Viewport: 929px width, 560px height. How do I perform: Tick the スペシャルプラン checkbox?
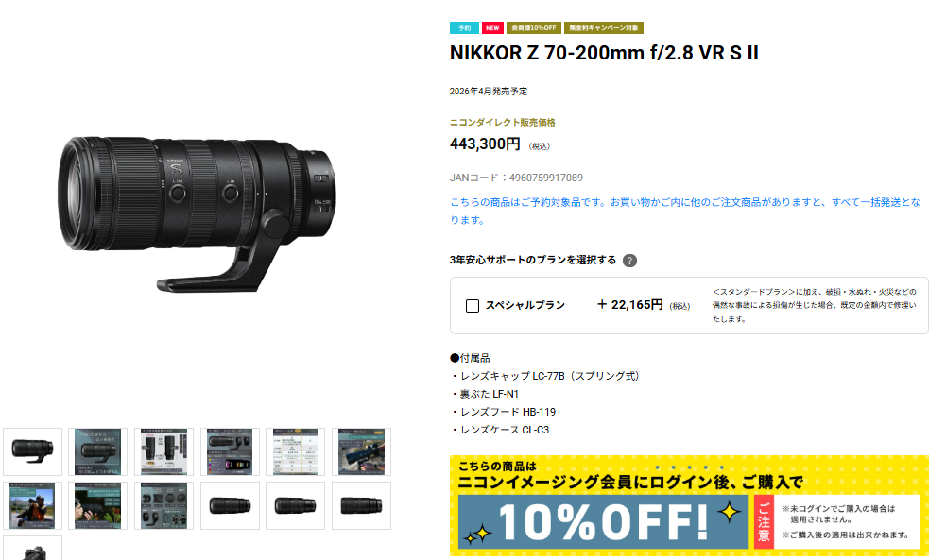pos(473,306)
